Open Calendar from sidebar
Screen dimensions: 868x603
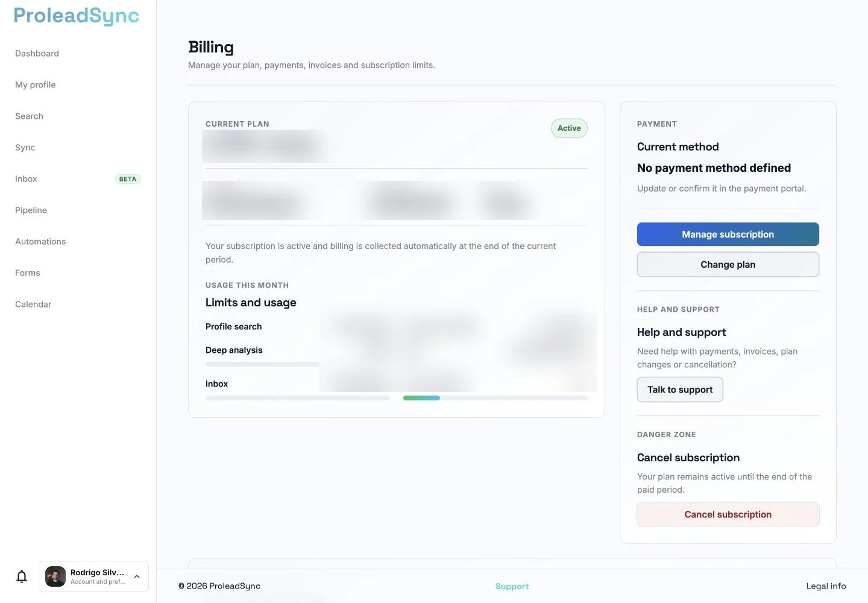(33, 305)
